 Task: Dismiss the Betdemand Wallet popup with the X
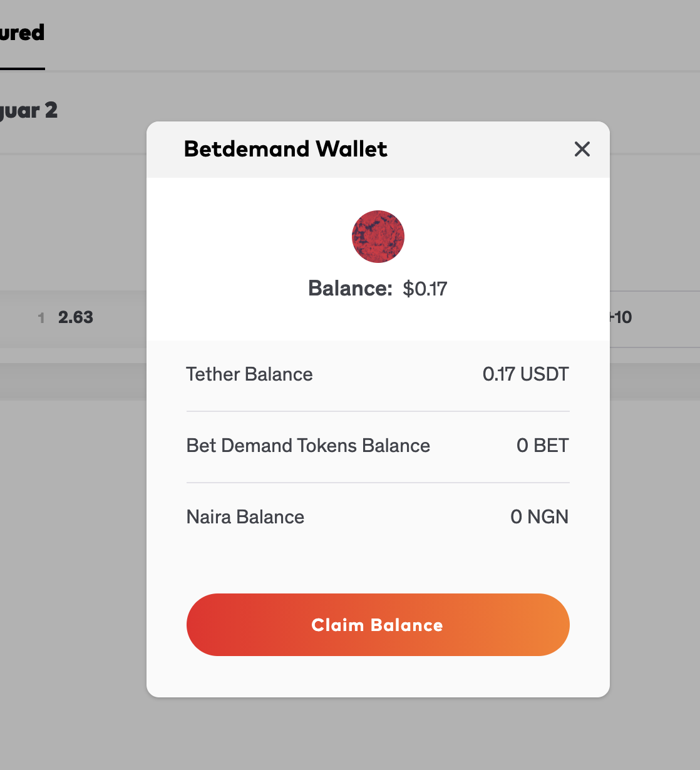point(582,149)
